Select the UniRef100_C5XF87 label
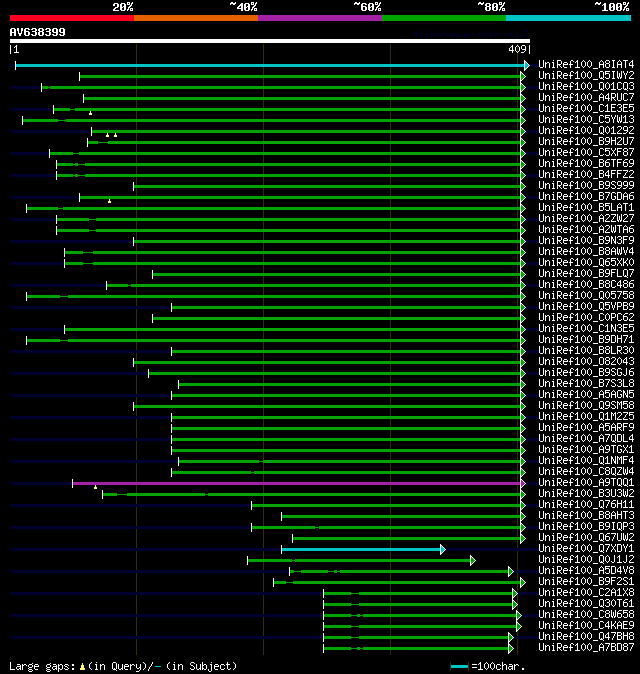Image resolution: width=640 pixels, height=674 pixels. [586, 153]
